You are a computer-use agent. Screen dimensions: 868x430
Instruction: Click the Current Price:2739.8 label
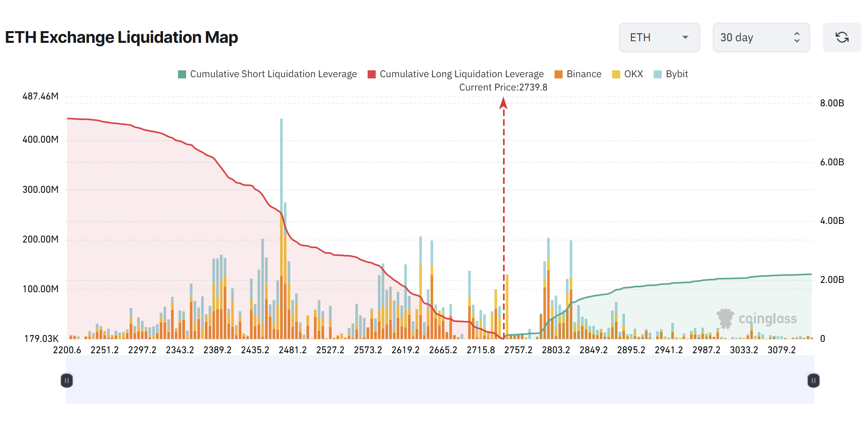tap(503, 87)
